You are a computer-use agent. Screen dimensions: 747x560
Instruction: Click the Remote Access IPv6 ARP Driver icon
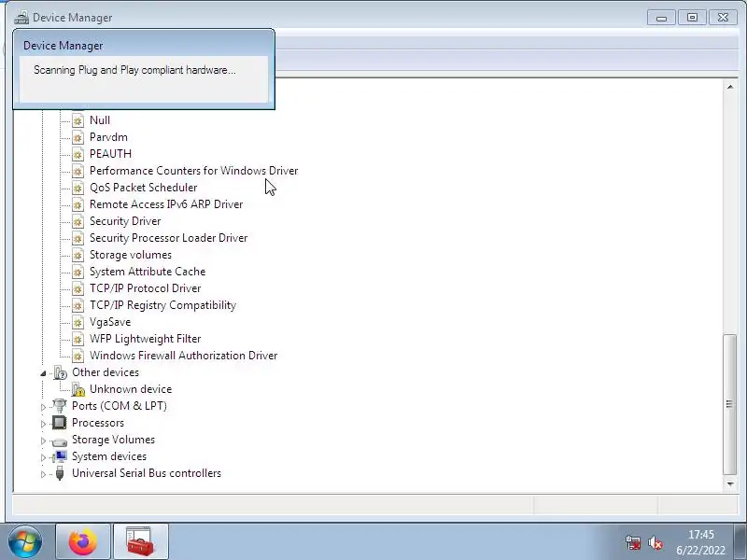(78, 204)
